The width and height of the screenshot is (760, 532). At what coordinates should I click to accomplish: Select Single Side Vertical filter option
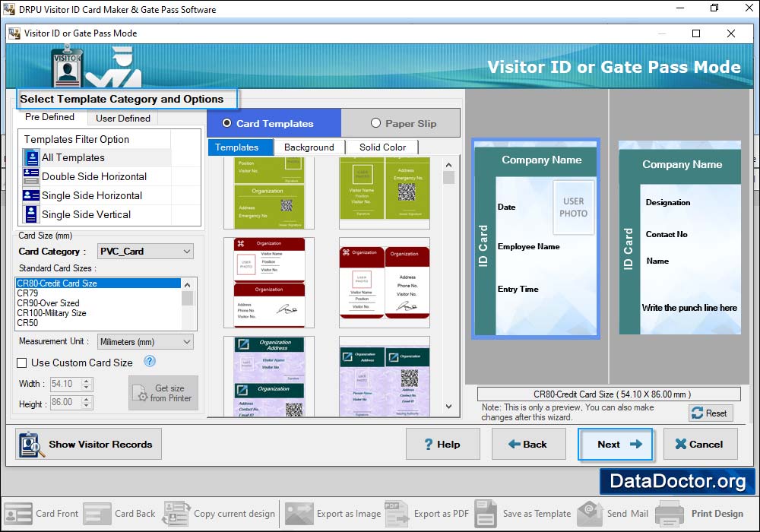click(97, 214)
